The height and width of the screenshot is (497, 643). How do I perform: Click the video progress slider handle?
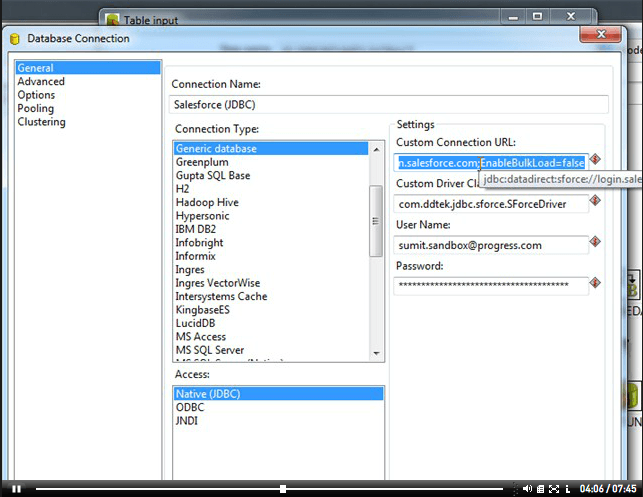click(283, 488)
